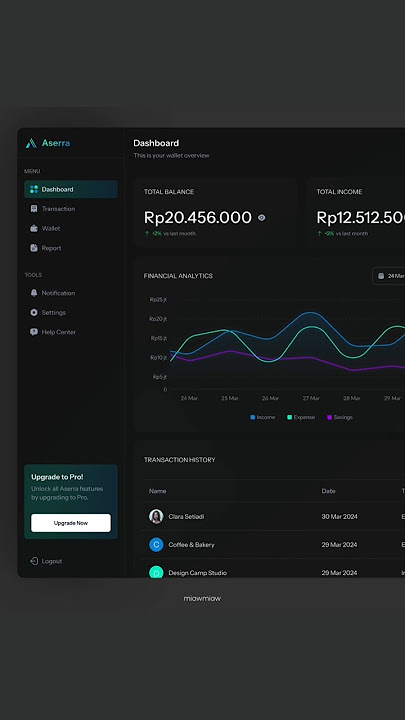The image size is (405, 720).
Task: Click the Upgrade to Pro! heading
Action: 57,477
